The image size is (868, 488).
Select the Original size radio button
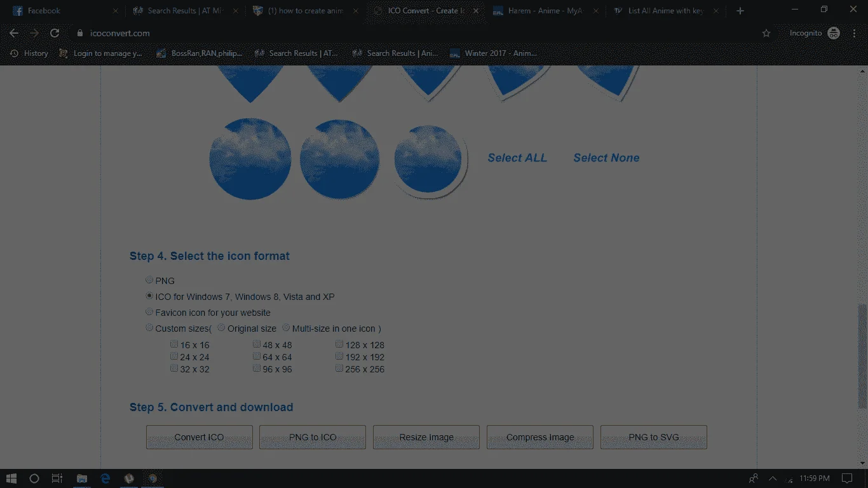coord(221,328)
